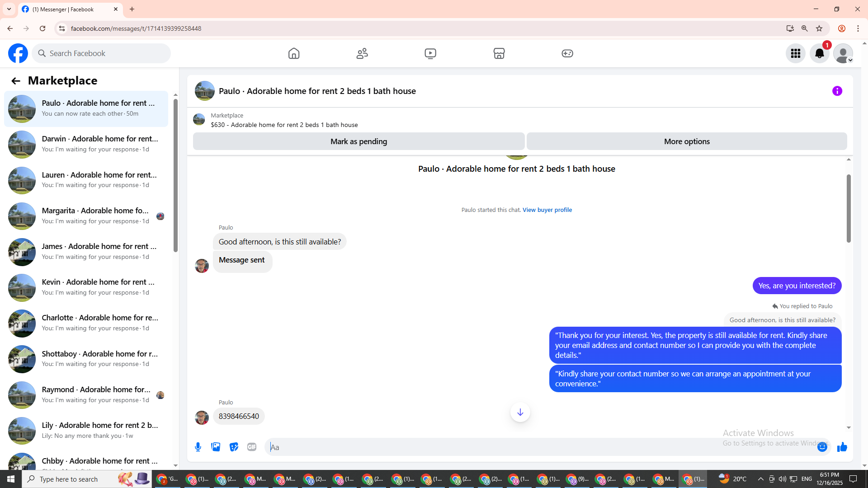The width and height of the screenshot is (868, 488).
Task: Click the More options button
Action: click(687, 141)
